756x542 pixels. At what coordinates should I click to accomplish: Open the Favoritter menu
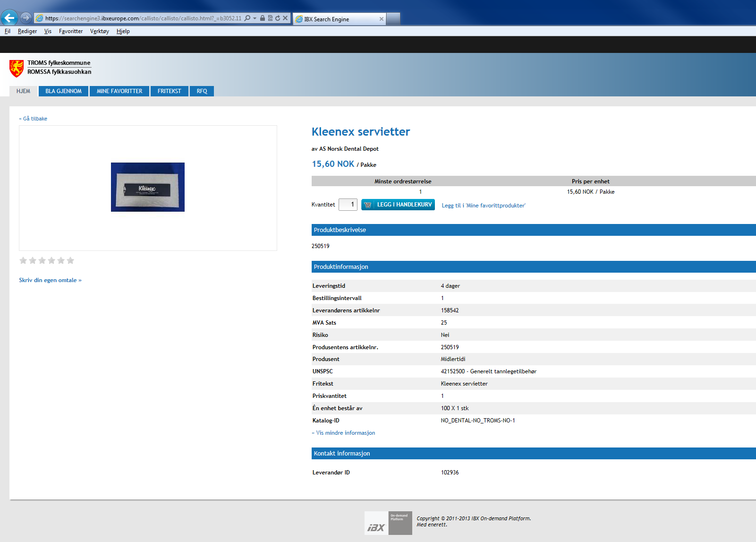71,31
